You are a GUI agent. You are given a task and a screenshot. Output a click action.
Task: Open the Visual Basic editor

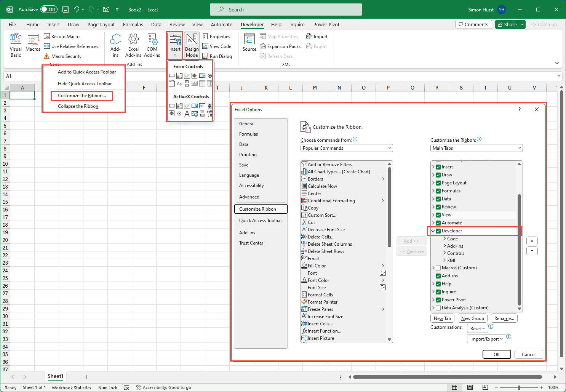15,45
